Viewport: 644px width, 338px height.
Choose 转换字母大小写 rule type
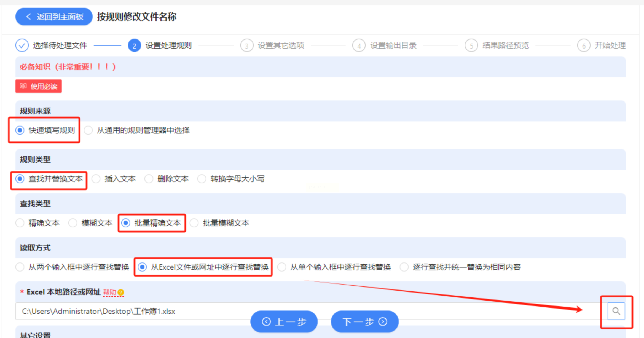(202, 179)
